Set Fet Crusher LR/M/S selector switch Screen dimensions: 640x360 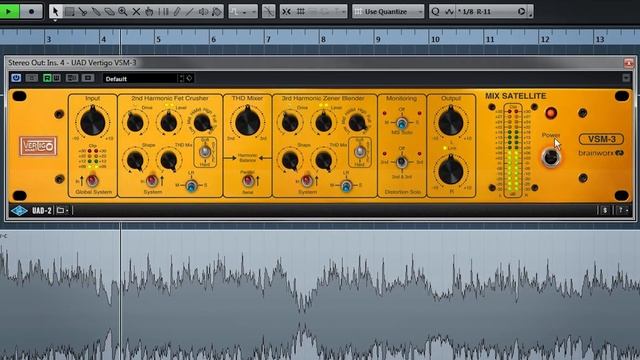[191, 186]
